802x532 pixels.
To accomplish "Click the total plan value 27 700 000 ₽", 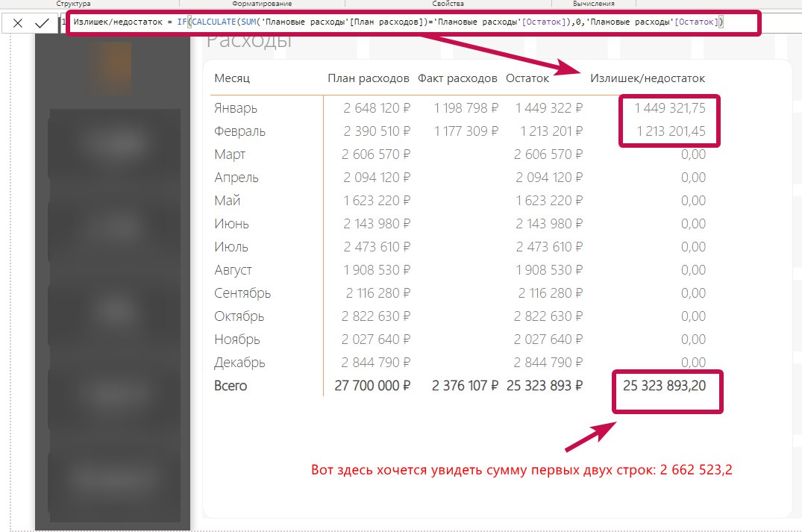I will 372,386.
